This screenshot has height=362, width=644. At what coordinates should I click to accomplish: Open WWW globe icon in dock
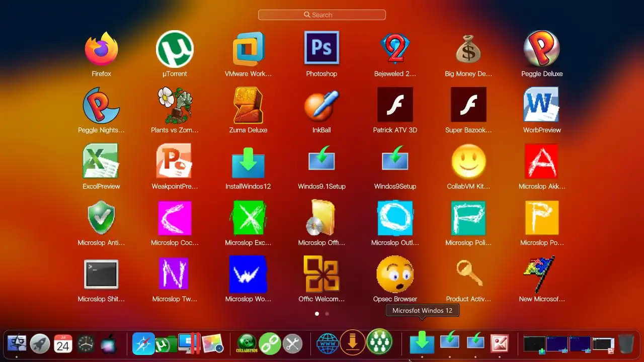point(327,344)
